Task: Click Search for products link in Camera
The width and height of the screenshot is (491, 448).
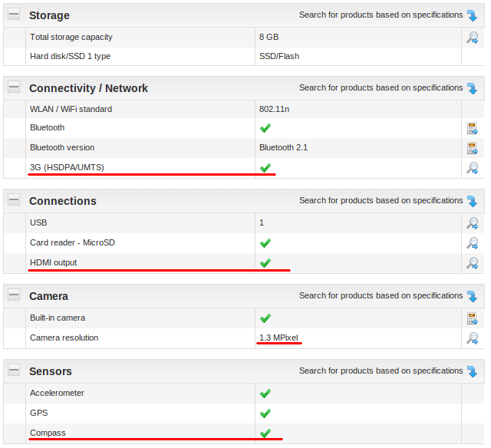Action: [x=381, y=295]
